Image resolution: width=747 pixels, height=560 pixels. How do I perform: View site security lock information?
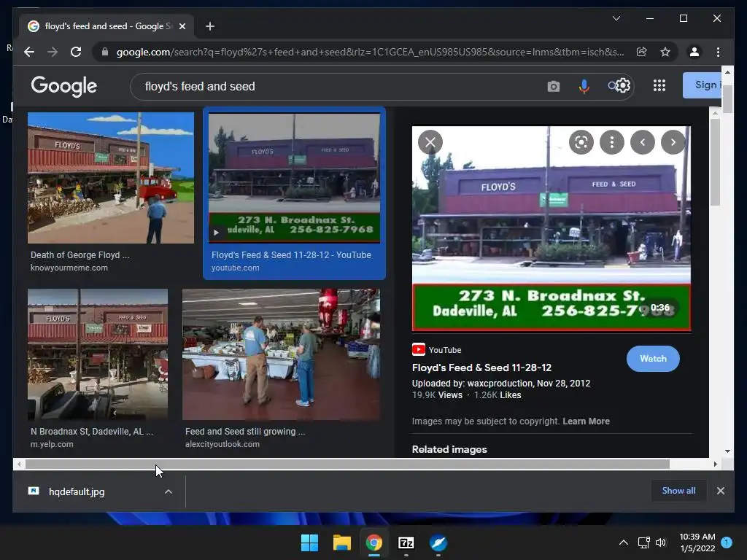click(x=105, y=52)
